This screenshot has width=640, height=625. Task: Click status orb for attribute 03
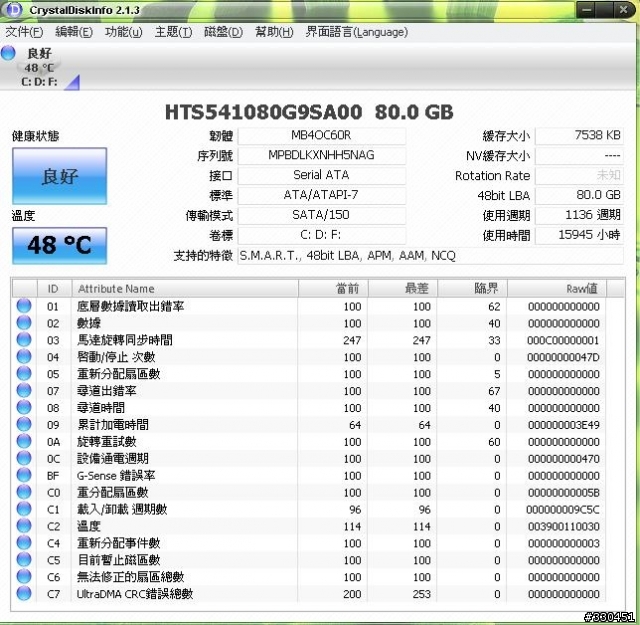click(24, 340)
